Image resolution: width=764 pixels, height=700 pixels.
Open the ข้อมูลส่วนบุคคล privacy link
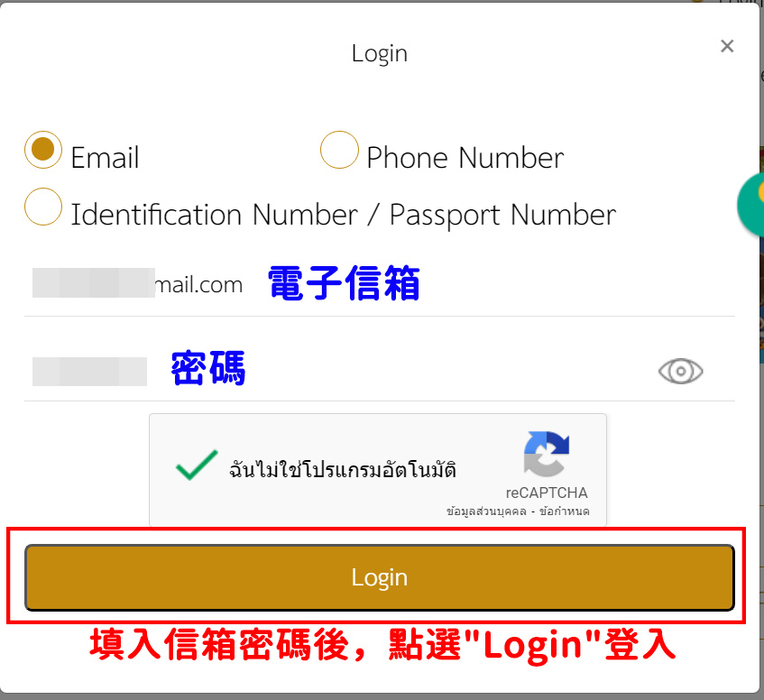point(486,511)
